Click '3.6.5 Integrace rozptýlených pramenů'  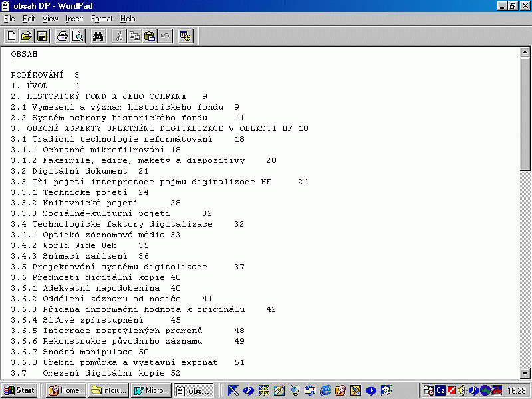click(106, 331)
